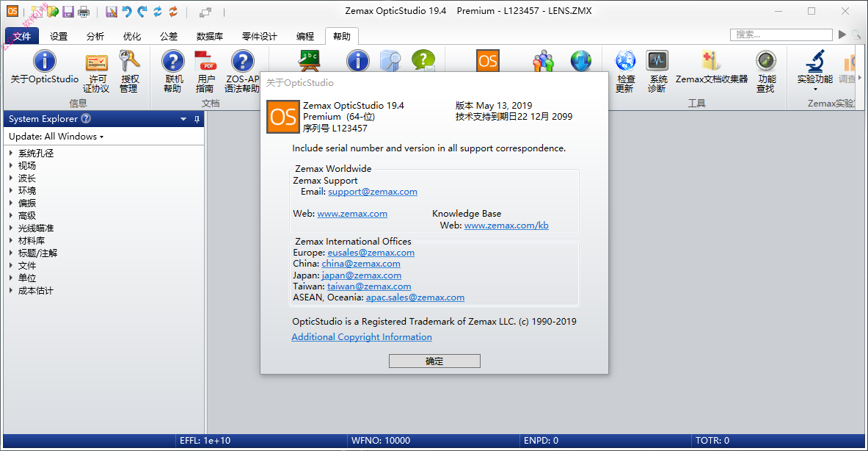
Task: Expand the 环境 tree node
Action: (x=11, y=190)
